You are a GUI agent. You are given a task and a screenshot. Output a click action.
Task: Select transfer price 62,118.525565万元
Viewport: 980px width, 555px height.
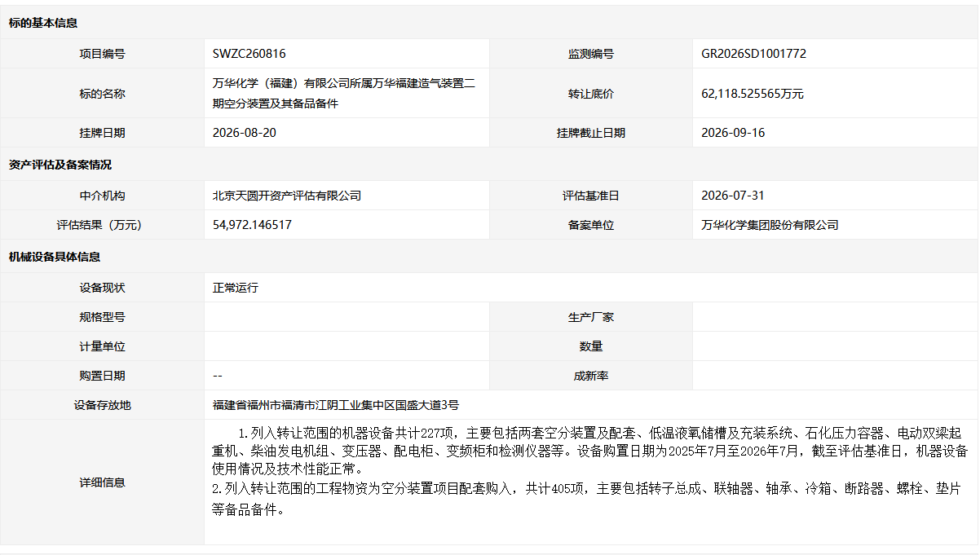[x=753, y=94]
